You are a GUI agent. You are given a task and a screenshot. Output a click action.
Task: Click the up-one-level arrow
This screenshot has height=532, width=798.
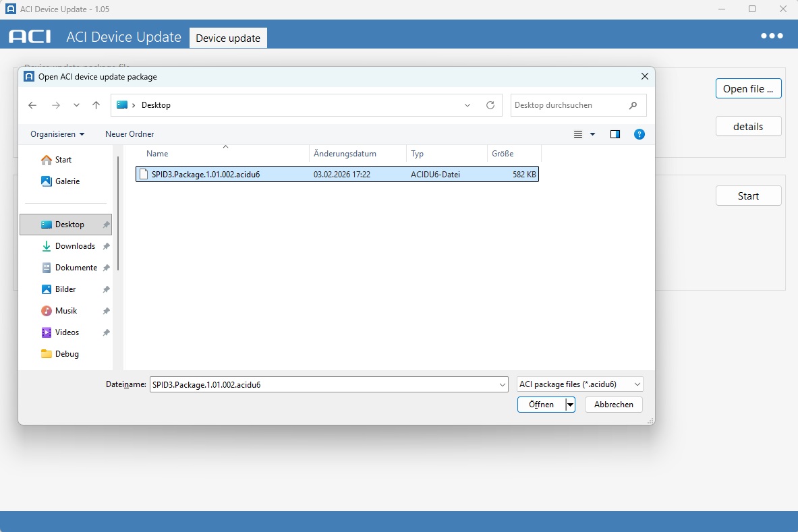point(96,105)
